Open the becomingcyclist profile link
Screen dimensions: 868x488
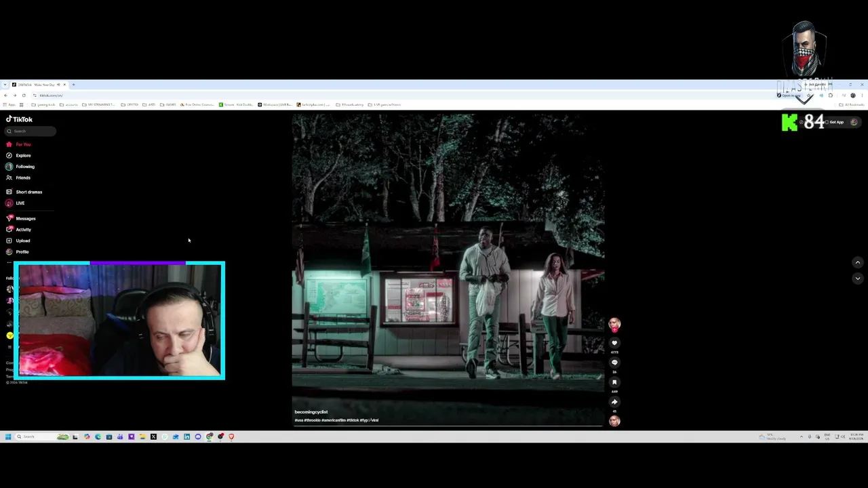point(311,412)
